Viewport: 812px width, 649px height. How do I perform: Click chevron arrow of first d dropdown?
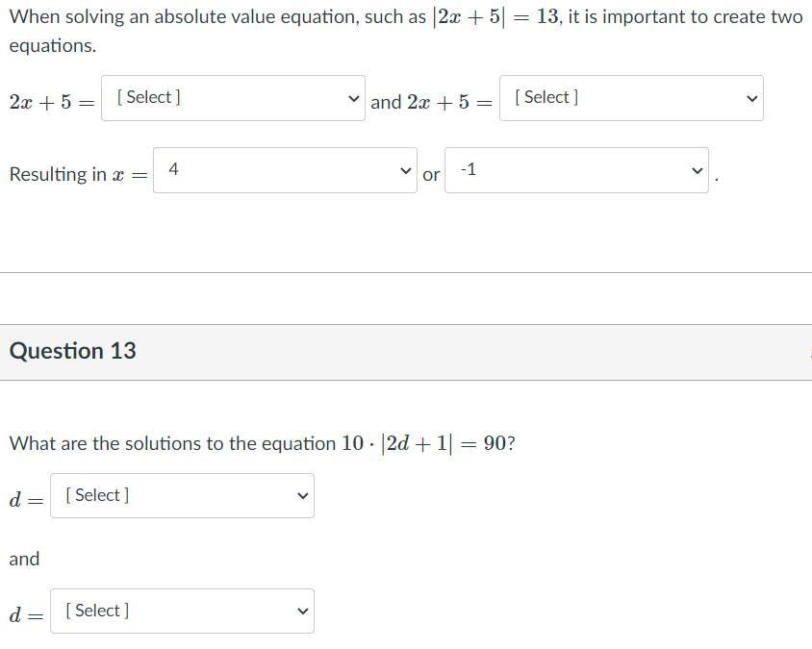pos(302,497)
